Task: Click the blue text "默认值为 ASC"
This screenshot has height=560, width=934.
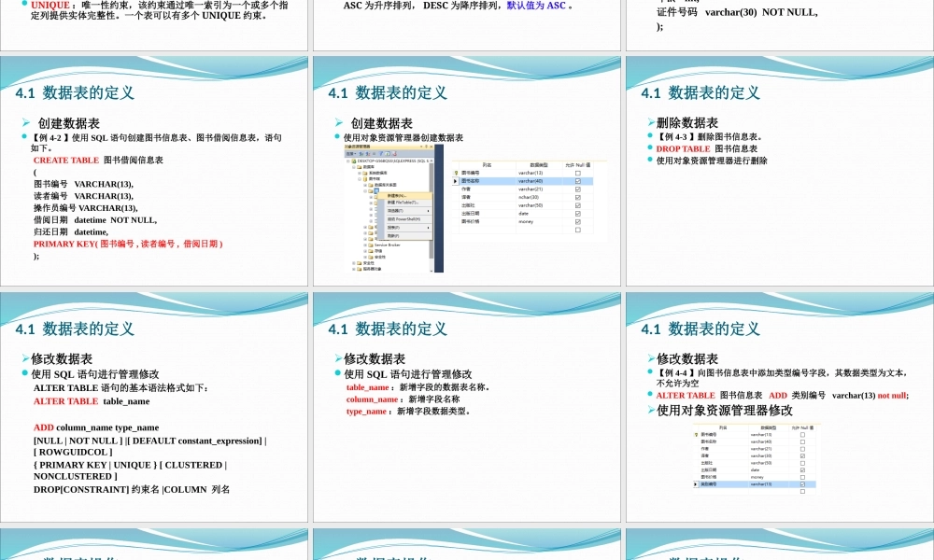Action: click(x=536, y=6)
